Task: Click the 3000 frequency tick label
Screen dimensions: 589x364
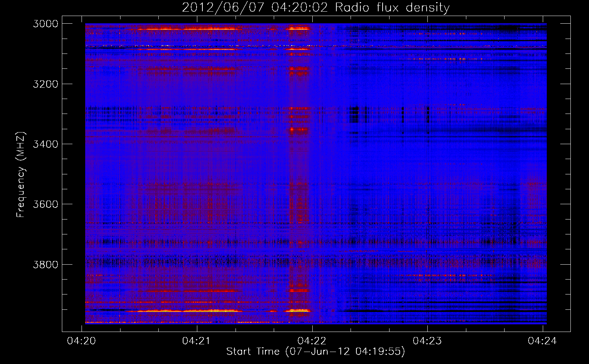Action: pos(46,24)
